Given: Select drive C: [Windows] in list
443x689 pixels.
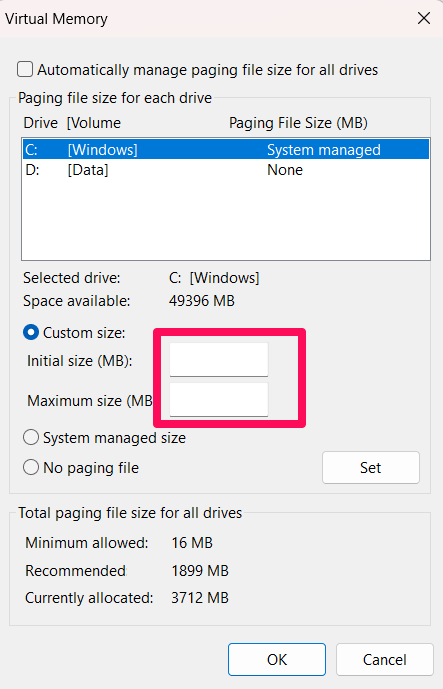Looking at the screenshot, I should pyautogui.click(x=225, y=150).
